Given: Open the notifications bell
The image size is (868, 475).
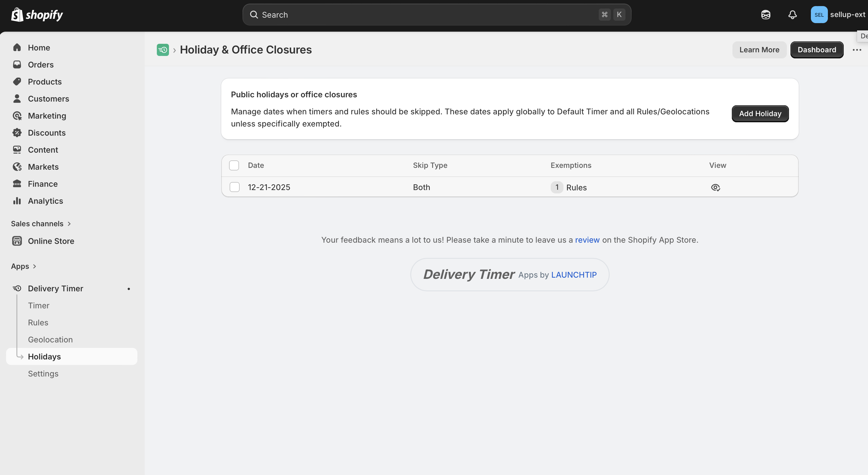Looking at the screenshot, I should (792, 15).
